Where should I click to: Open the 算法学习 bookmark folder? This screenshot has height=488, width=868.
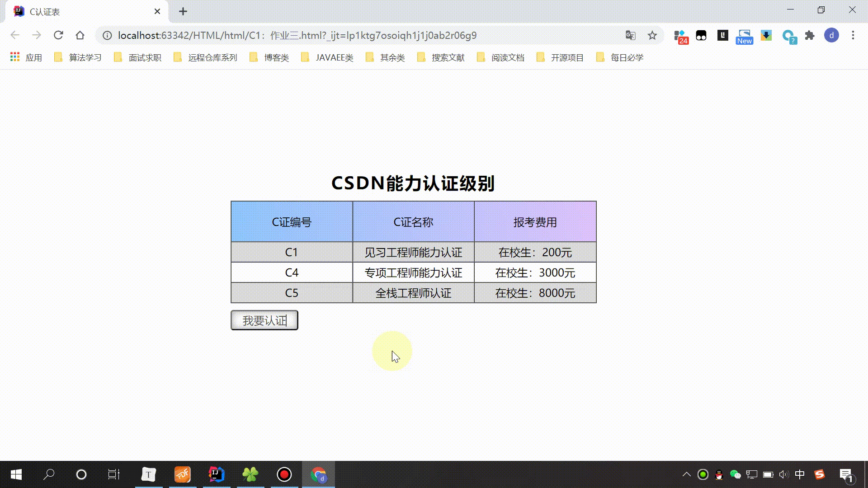[x=78, y=57]
